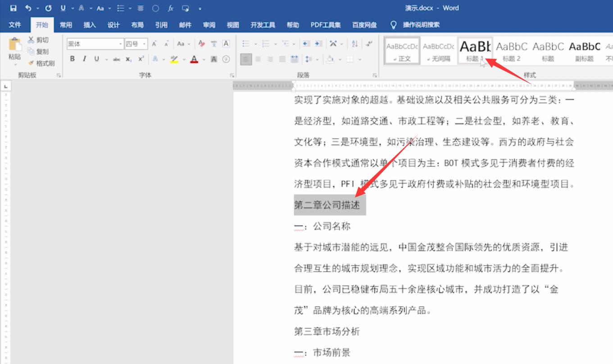Apply yellow text highlight color

(174, 59)
